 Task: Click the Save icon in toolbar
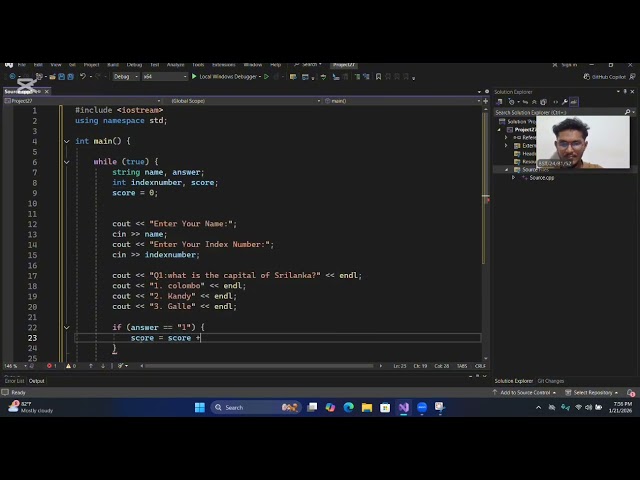pyautogui.click(x=61, y=76)
